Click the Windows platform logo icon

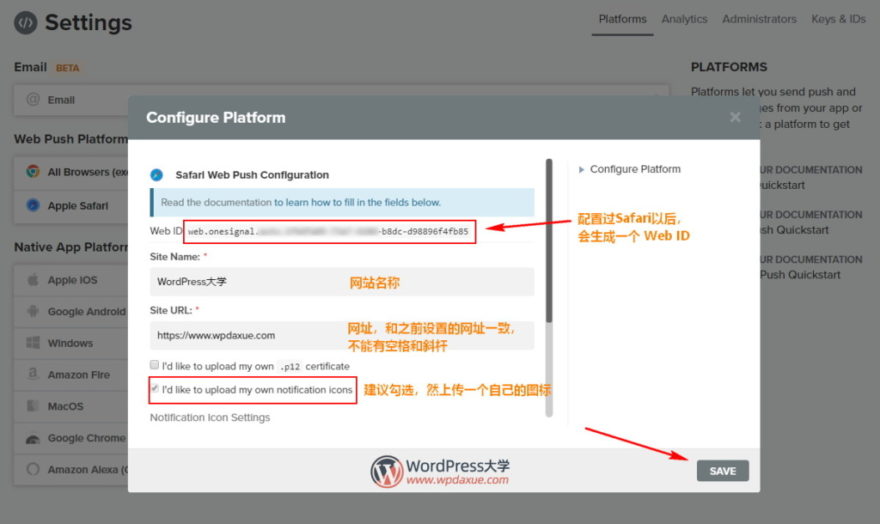[32, 343]
